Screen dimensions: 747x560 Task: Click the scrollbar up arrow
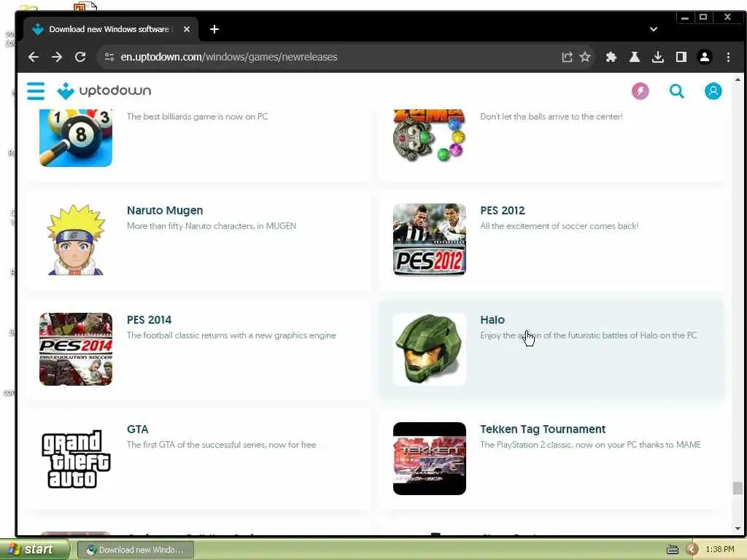pos(738,79)
